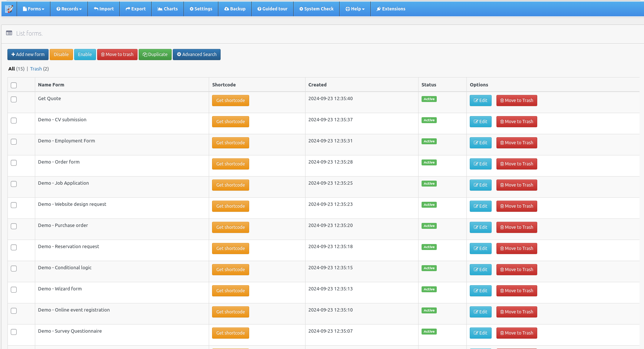The image size is (644, 349).
Task: Tick the checkbox beside Demo - Wizard form
Action: pos(14,290)
